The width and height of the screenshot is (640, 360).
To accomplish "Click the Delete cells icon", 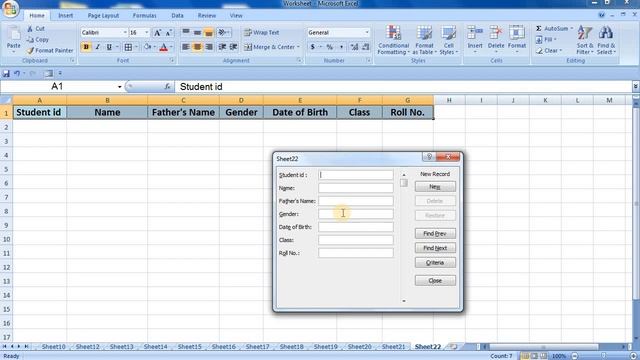I will (496, 33).
